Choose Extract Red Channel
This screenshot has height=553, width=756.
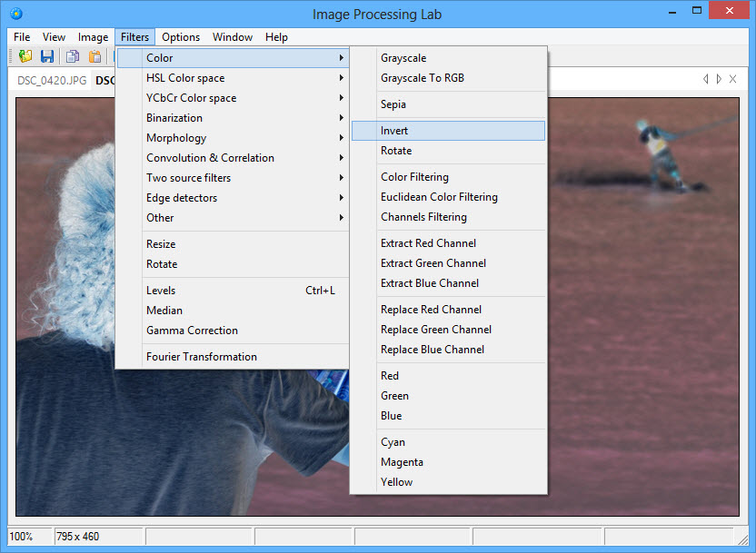tap(448, 243)
